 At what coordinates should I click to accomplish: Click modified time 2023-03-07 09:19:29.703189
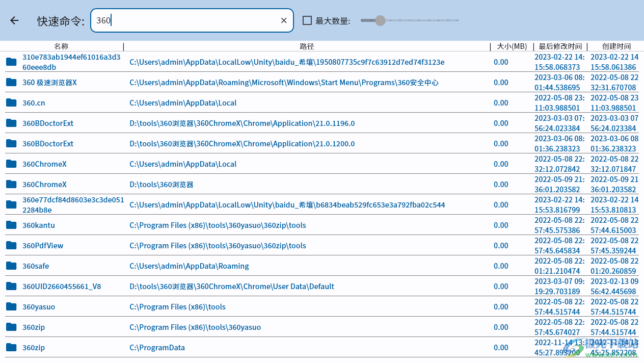(x=559, y=286)
